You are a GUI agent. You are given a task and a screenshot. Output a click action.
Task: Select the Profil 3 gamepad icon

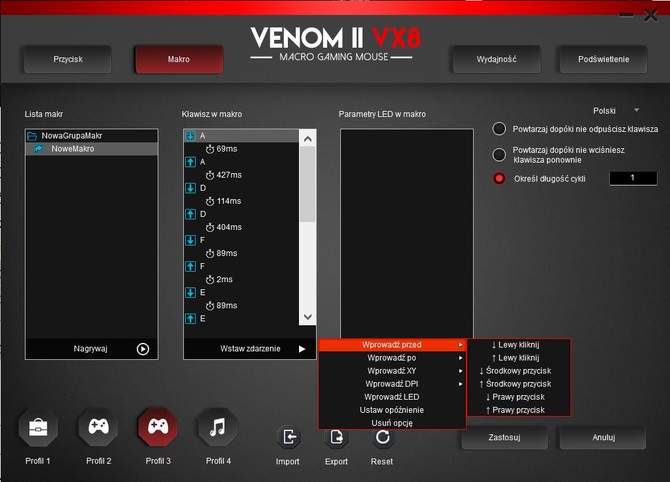pos(158,427)
